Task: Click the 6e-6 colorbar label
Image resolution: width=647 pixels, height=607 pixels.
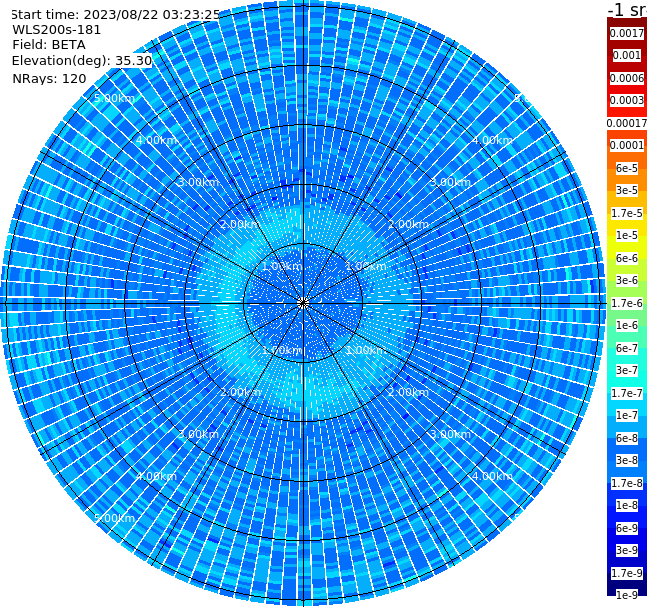Action: (627, 258)
